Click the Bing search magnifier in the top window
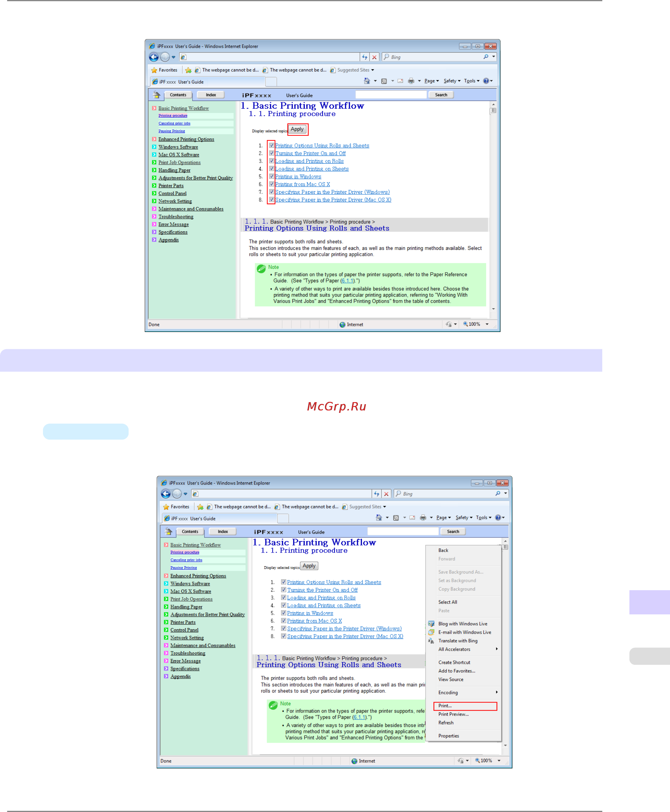Screen dimensions: 670x812 click(x=486, y=57)
